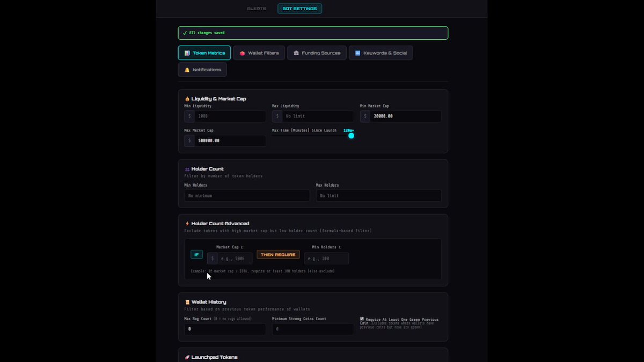The height and width of the screenshot is (362, 644).
Task: Click the Max Market Cap field
Action: [230, 141]
